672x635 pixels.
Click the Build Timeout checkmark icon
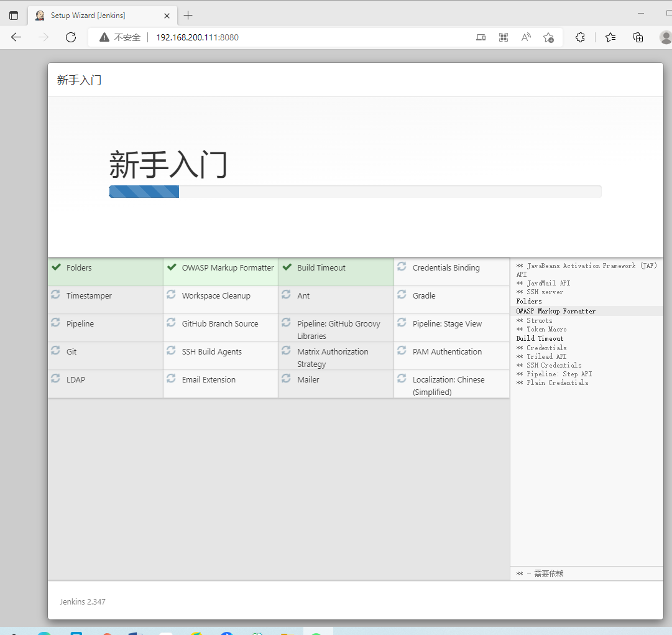[x=287, y=267]
